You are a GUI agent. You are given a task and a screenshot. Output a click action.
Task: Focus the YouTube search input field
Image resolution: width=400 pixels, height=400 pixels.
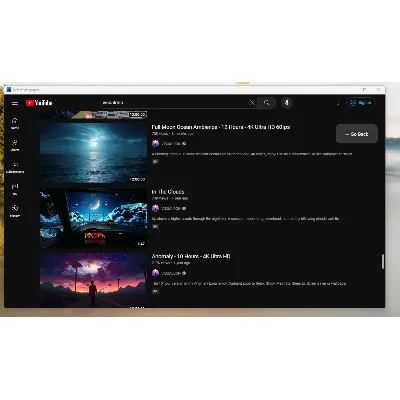(x=175, y=103)
